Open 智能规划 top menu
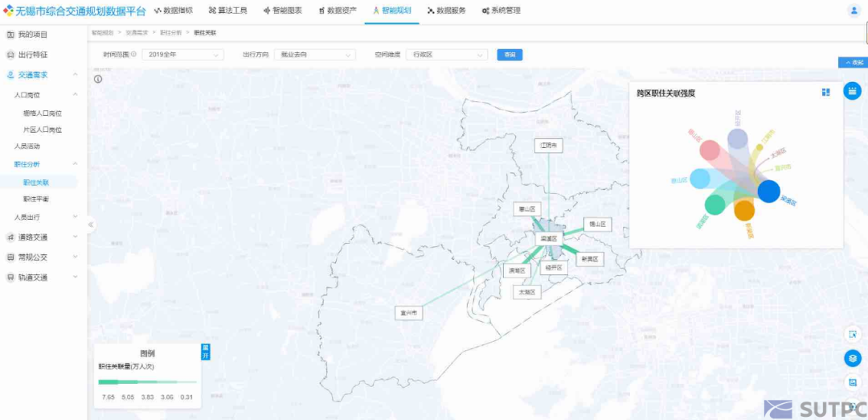The width and height of the screenshot is (868, 420). coord(392,10)
